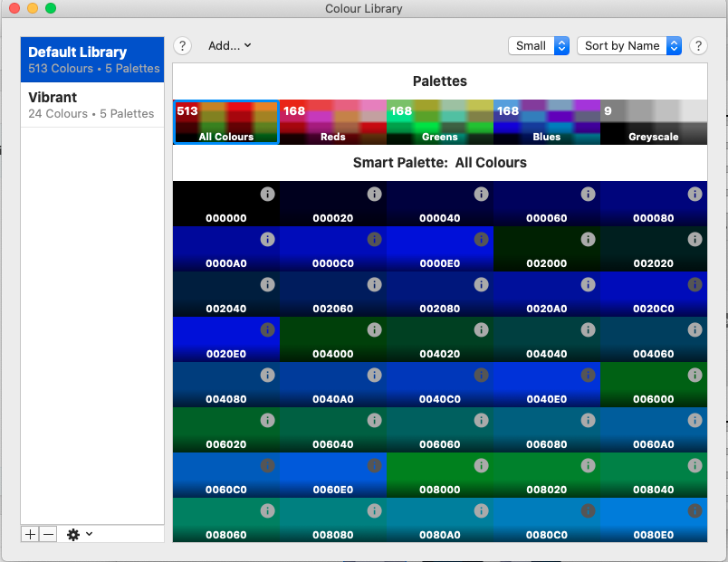Image resolution: width=728 pixels, height=562 pixels.
Task: Pick the colour swatch 0040E0
Action: [x=547, y=385]
